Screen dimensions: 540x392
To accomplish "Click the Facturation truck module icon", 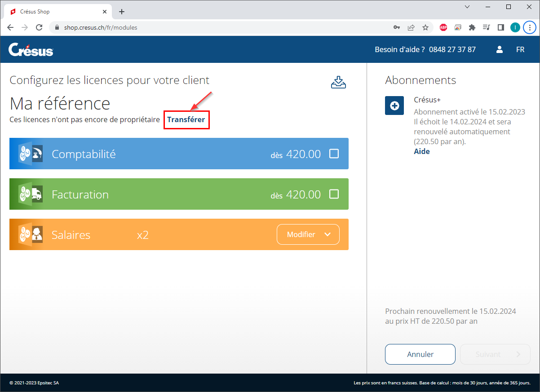I will click(31, 194).
